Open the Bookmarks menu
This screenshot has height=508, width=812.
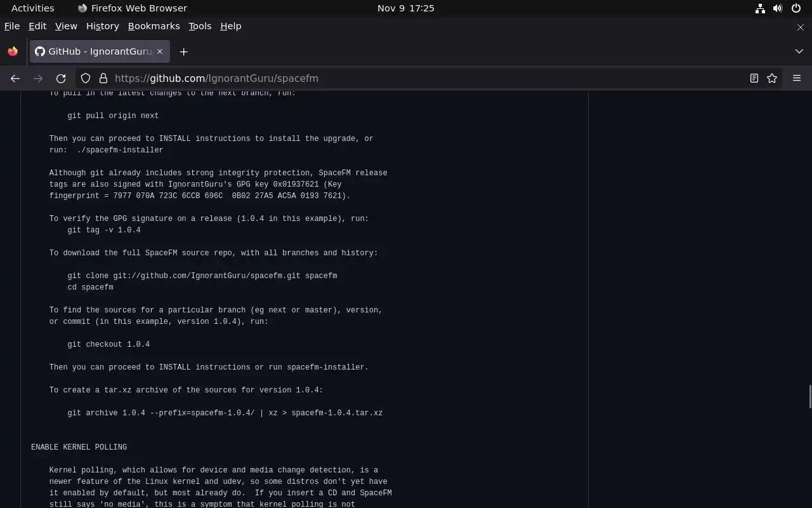(154, 26)
